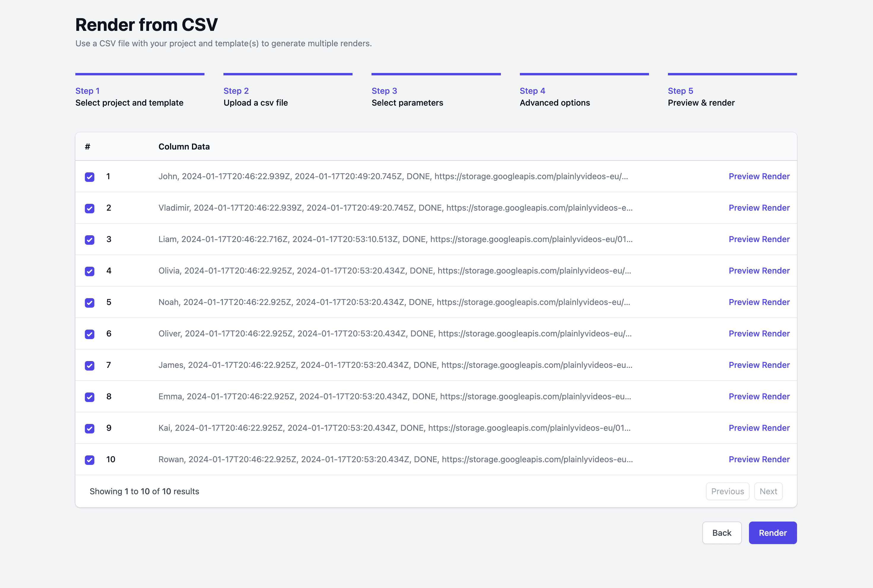Click the Back button

[x=721, y=533]
